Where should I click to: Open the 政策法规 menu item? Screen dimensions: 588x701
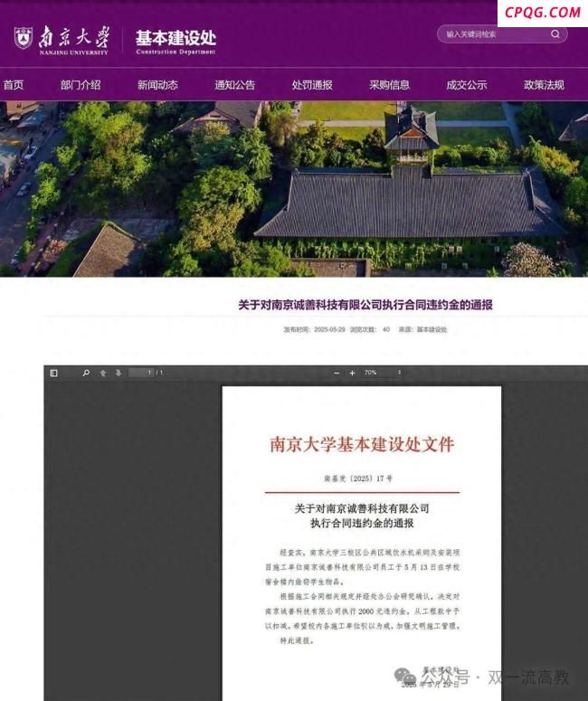544,84
